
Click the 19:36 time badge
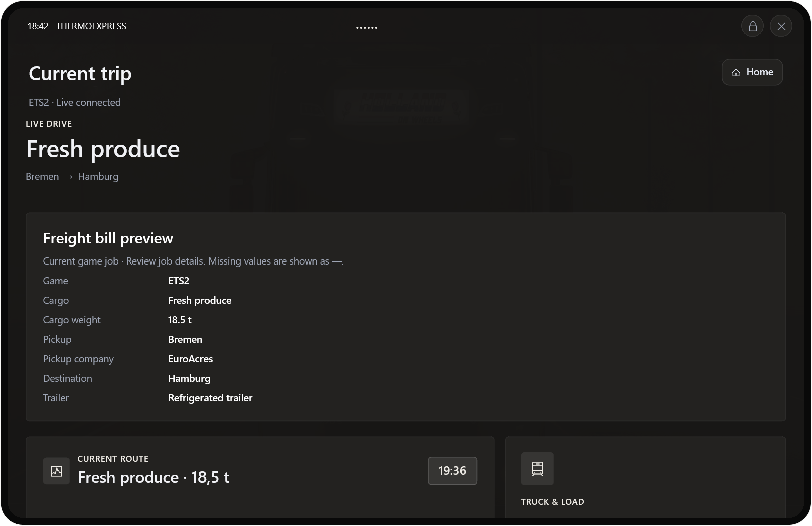tap(452, 471)
